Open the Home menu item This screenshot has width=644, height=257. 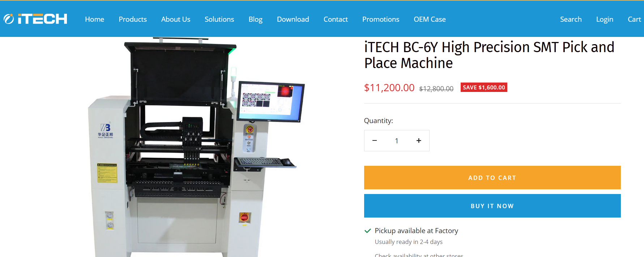point(95,19)
